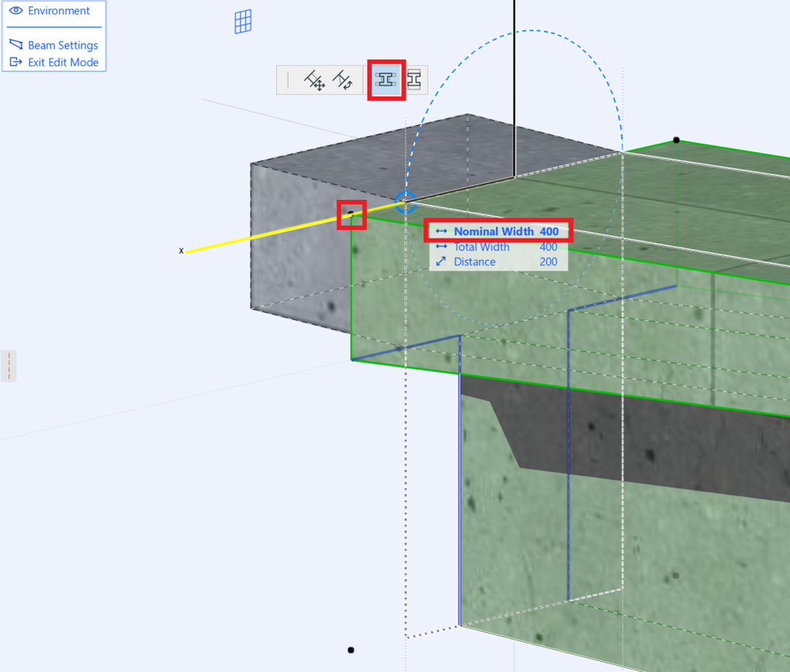Activate the highlighted Nominal Width offset icon
Screen dimensions: 790x672
(x=386, y=79)
